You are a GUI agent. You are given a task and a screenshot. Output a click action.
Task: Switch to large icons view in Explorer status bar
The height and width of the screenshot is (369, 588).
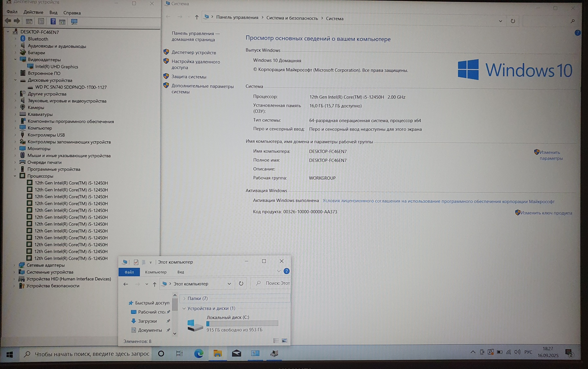(x=285, y=341)
